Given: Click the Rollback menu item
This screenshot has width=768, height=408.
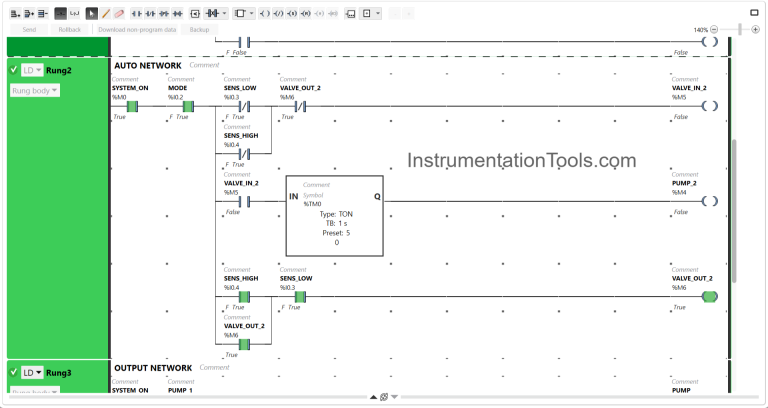Looking at the screenshot, I should (69, 30).
